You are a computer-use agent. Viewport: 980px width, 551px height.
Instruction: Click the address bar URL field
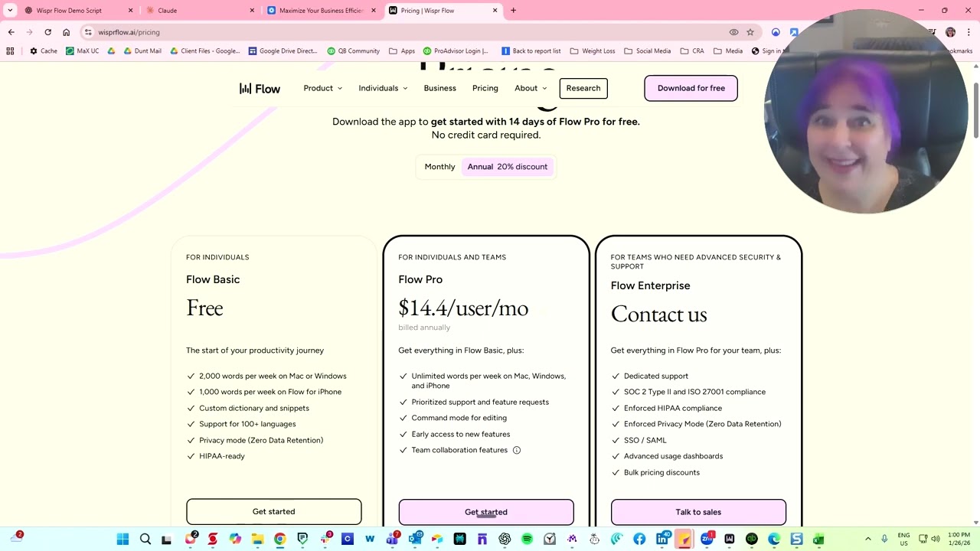coord(406,32)
